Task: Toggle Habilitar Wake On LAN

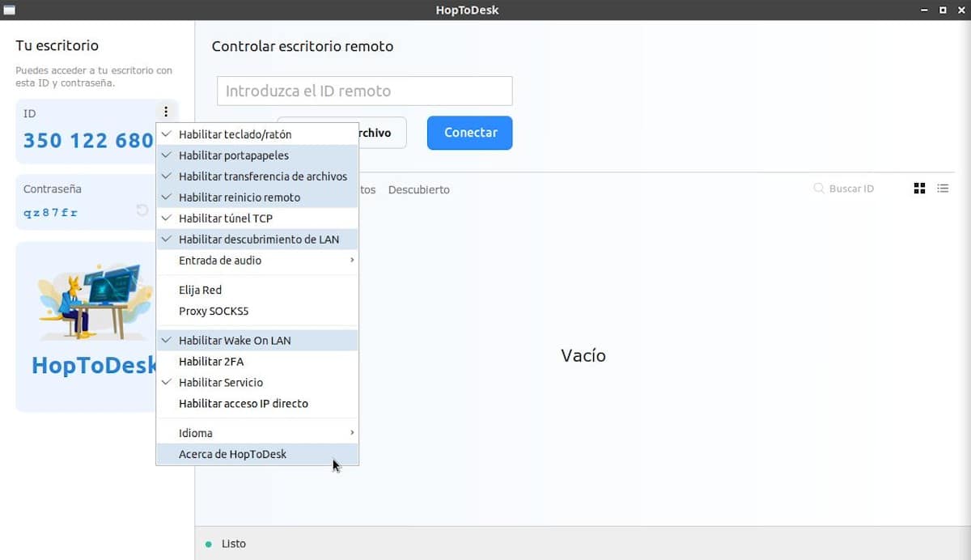Action: tap(257, 341)
